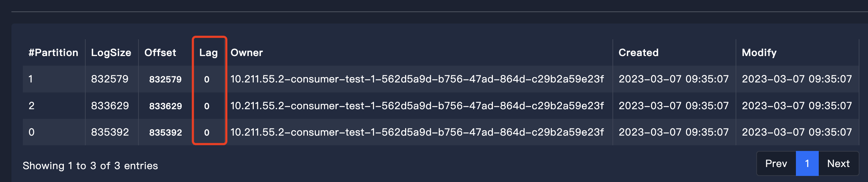Click lag value for partition 0
Image resolution: width=868 pixels, height=182 pixels.
point(207,132)
